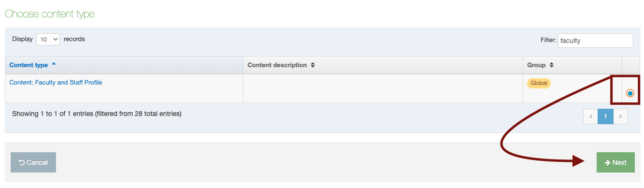This screenshot has height=188, width=644.
Task: Select page 1 in the pagination
Action: 605,116
